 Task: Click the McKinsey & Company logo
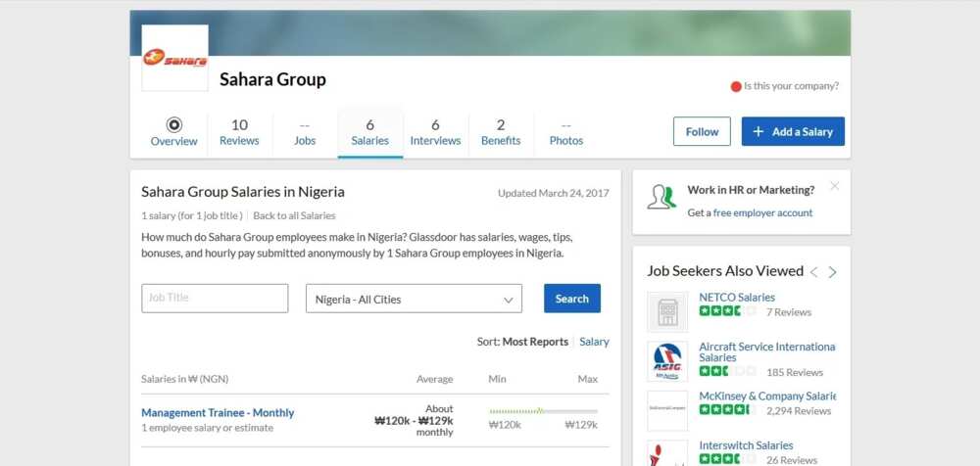(667, 410)
